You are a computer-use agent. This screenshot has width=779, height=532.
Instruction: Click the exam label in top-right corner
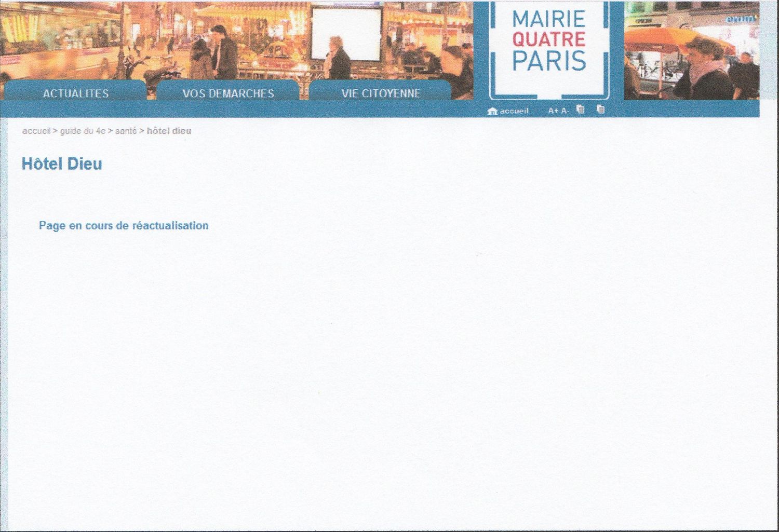[x=741, y=19]
